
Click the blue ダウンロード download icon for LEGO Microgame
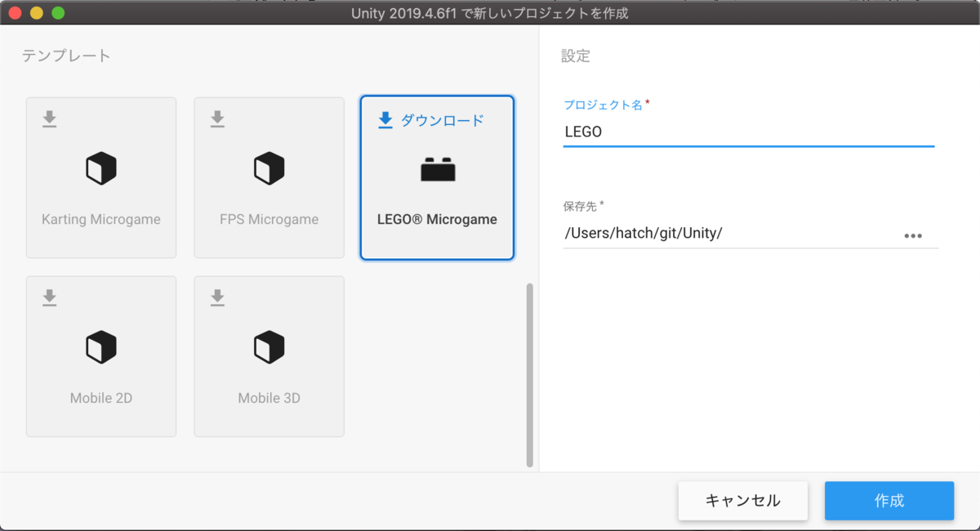(x=385, y=119)
